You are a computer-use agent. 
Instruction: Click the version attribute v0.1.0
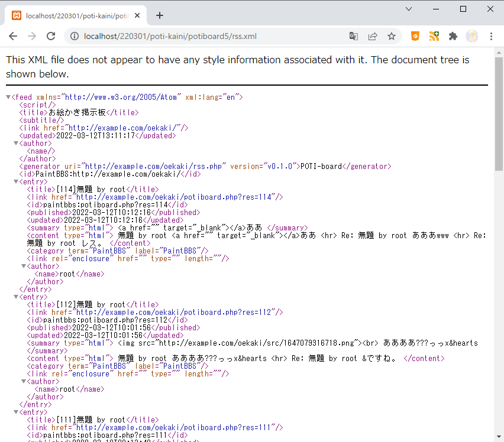coord(279,166)
